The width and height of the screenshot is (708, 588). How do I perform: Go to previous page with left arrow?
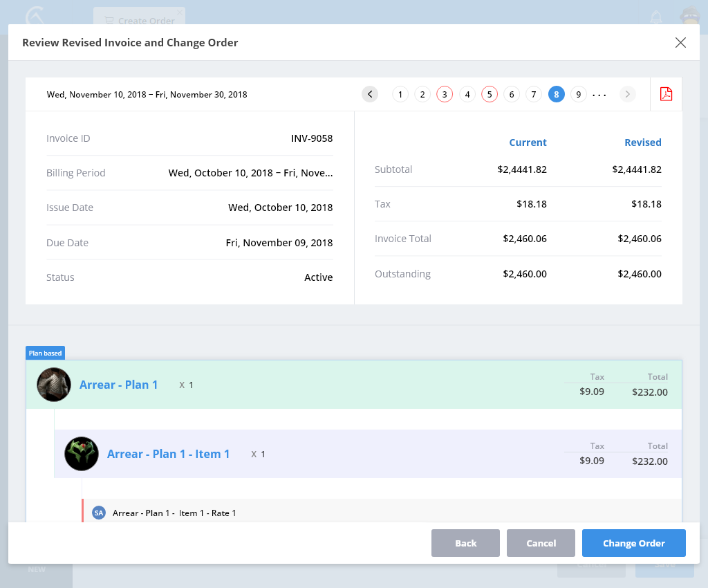click(370, 94)
